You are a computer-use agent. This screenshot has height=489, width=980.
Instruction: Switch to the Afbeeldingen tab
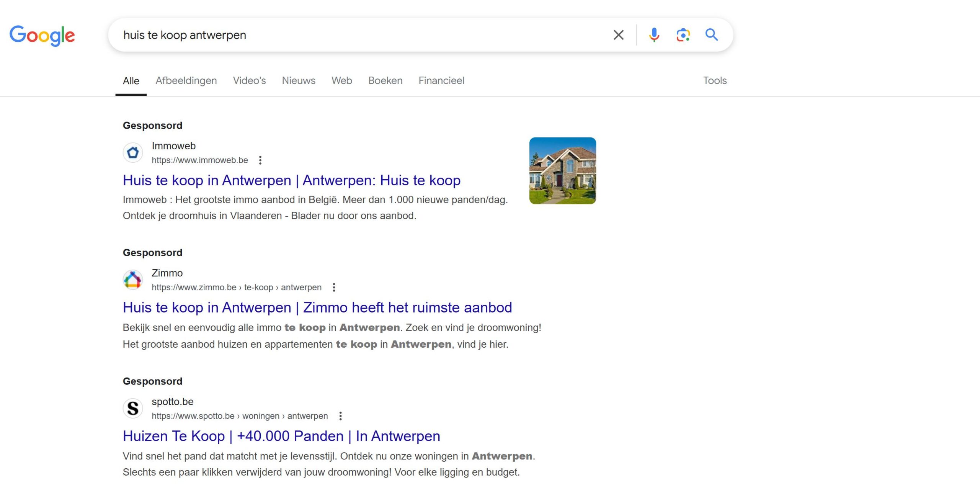coord(186,81)
